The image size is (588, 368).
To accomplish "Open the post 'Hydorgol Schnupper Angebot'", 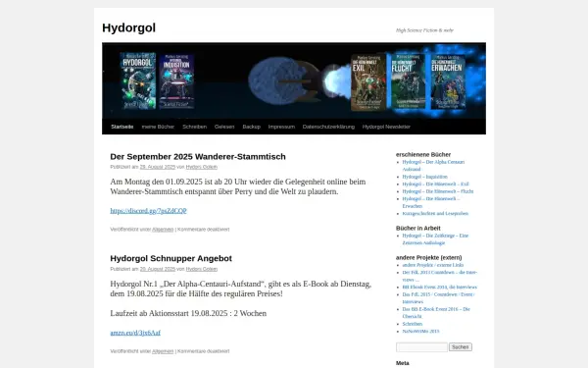I will [171, 258].
